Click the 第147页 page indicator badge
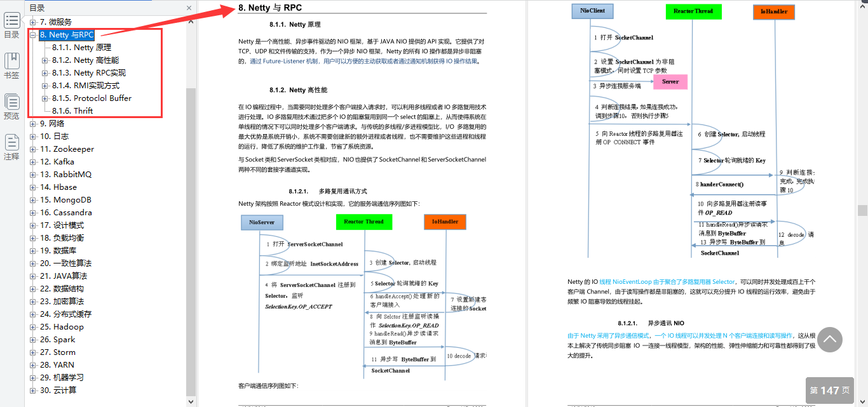 pyautogui.click(x=830, y=390)
